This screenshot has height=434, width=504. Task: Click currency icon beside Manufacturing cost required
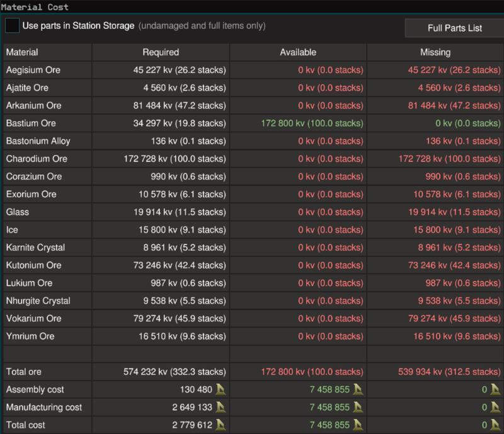220,407
